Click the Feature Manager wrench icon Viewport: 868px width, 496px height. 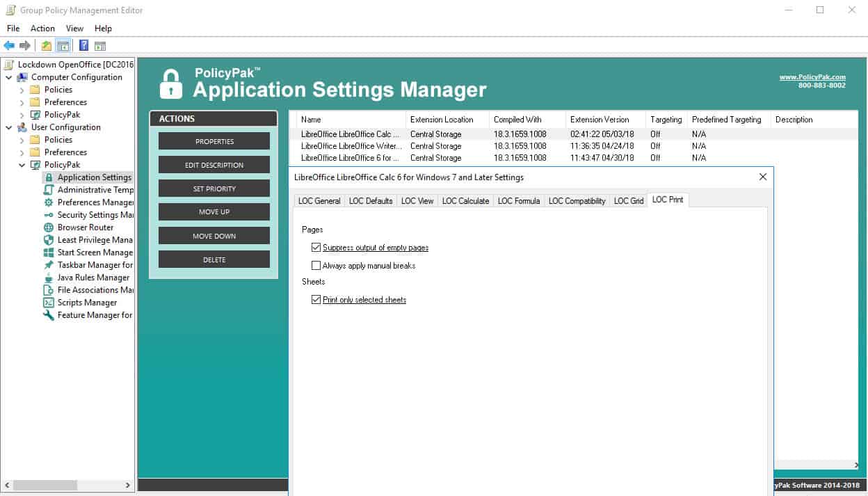point(49,315)
